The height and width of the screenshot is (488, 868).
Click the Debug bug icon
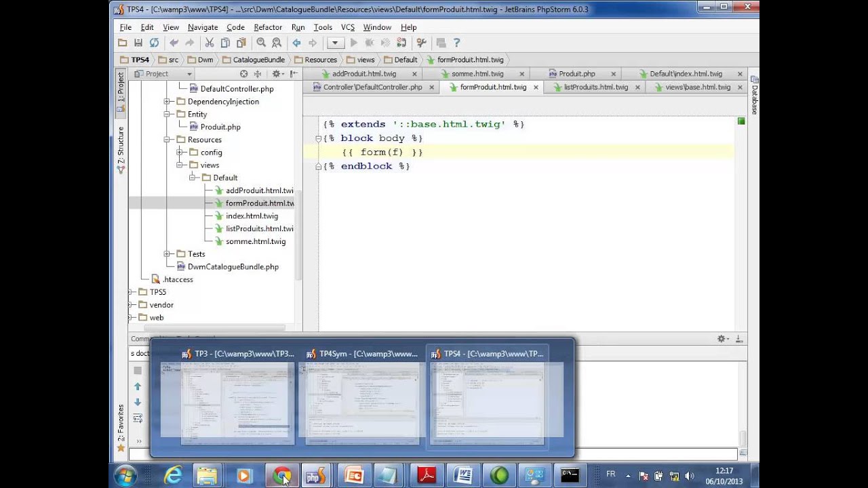coord(370,43)
